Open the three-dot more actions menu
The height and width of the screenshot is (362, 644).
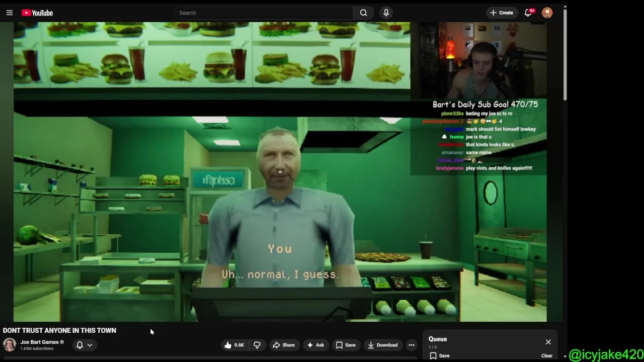click(412, 345)
